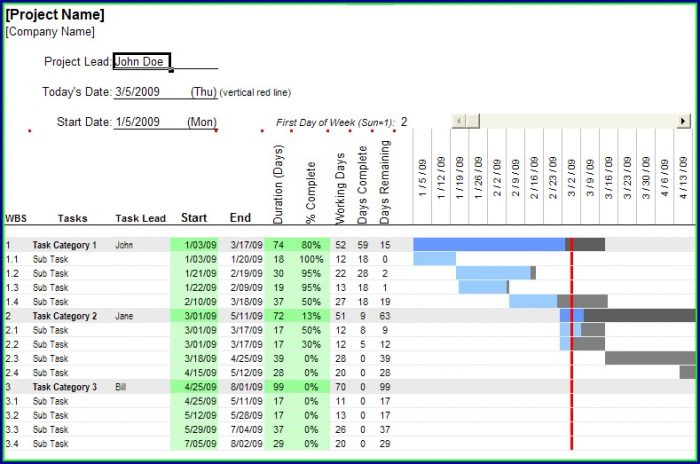
Task: Select duration 74 in Task Category 1 row
Action: 279,245
